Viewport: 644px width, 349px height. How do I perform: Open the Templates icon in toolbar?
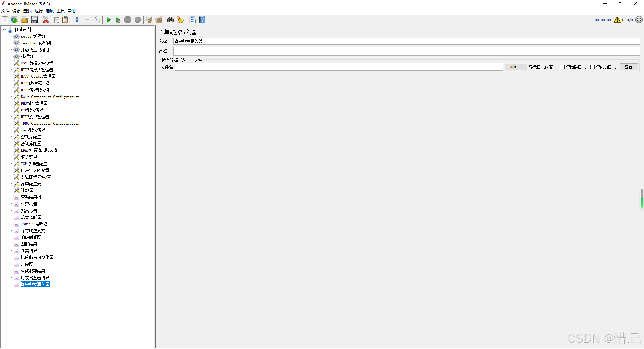click(15, 20)
